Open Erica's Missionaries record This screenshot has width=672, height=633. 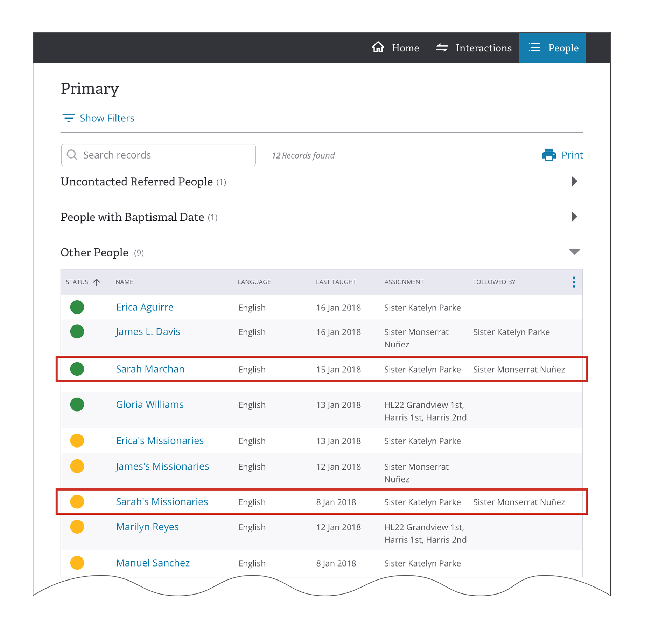point(160,441)
